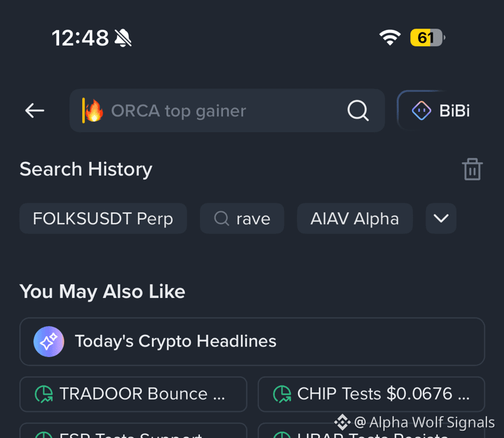Tap the Wi-Fi status icon
This screenshot has width=504, height=438.
(390, 38)
